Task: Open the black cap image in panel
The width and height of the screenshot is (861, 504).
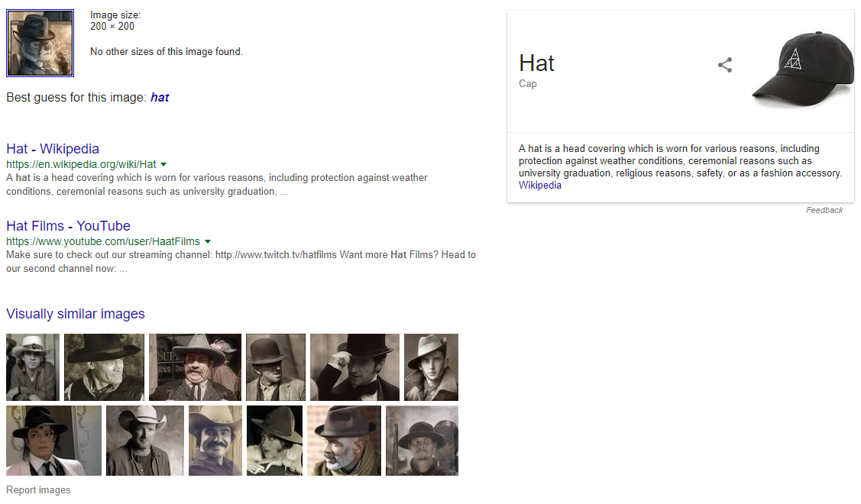Action: (x=798, y=69)
